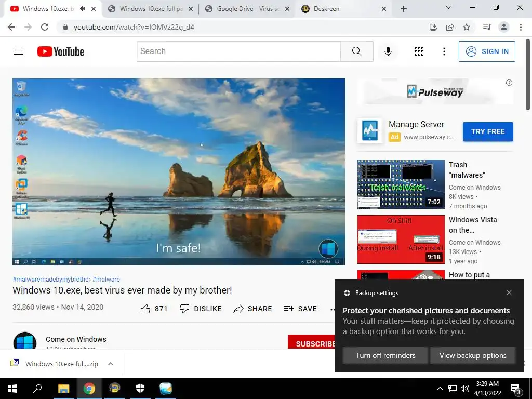Open Windows Start menu
532x399 pixels.
[x=12, y=389]
